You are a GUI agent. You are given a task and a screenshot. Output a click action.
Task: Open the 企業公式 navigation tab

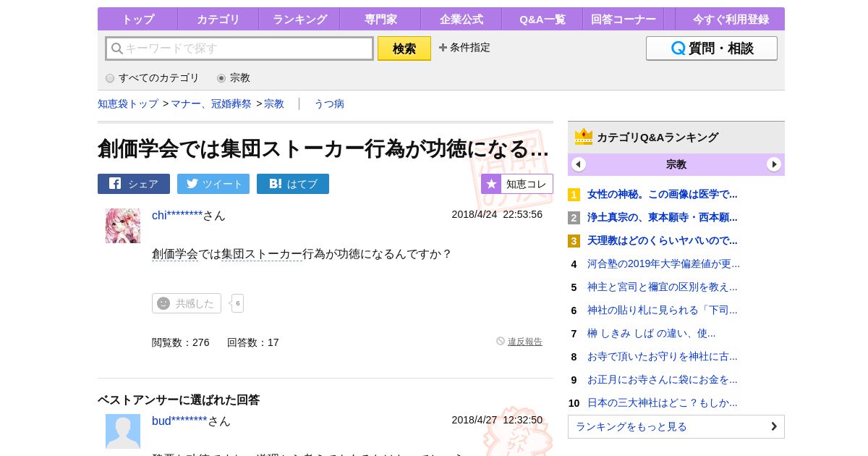pos(461,19)
